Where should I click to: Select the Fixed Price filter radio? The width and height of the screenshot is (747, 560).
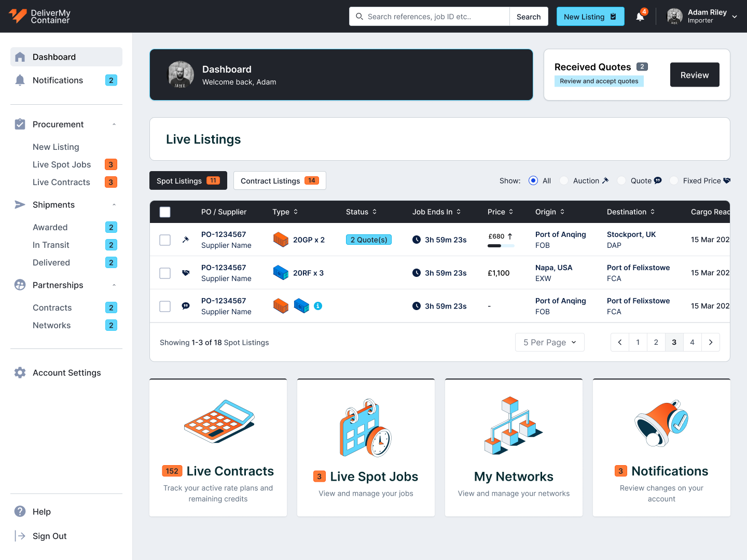(674, 180)
